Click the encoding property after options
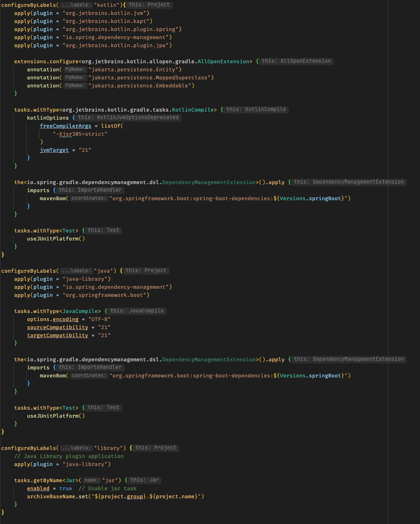This screenshot has width=420, height=524. click(66, 319)
